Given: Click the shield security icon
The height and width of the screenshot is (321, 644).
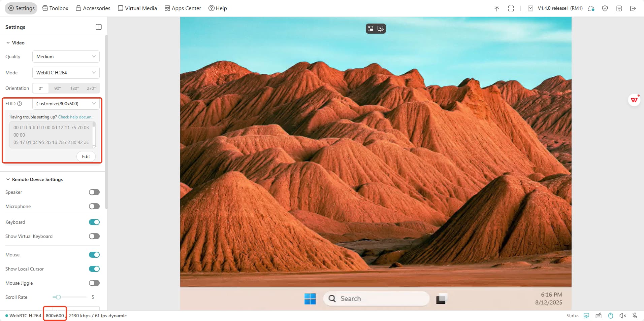Looking at the screenshot, I should (x=605, y=8).
